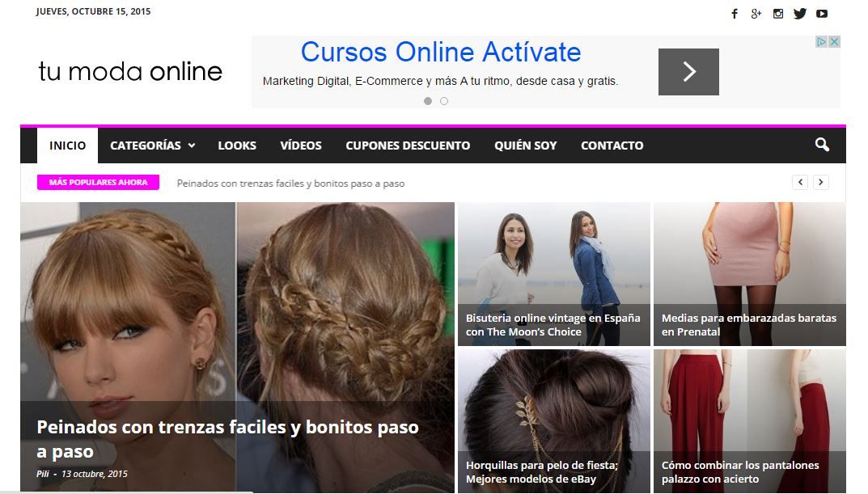Click the tu moda online logo
Viewport: 868px width, 494px height.
coord(130,72)
